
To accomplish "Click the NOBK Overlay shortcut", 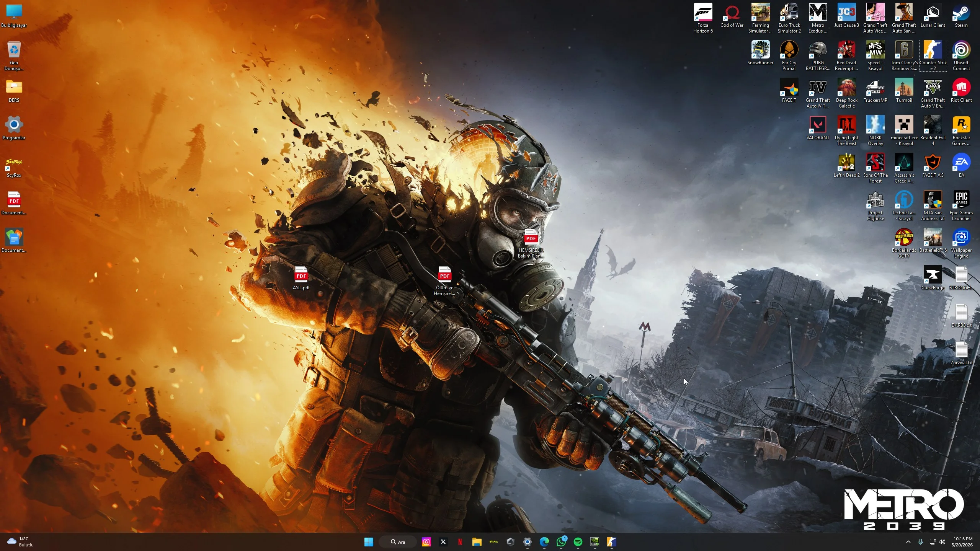I will click(875, 130).
